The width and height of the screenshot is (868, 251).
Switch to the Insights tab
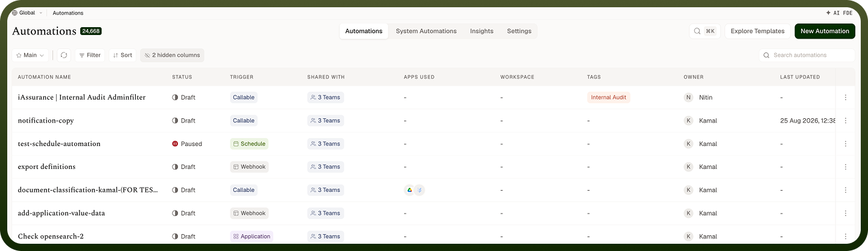(x=482, y=31)
